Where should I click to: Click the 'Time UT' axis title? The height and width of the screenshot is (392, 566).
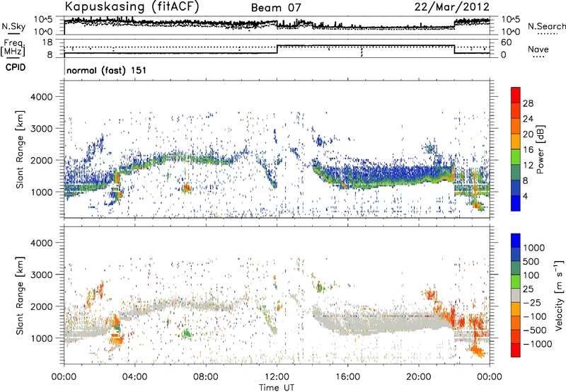pos(277,388)
